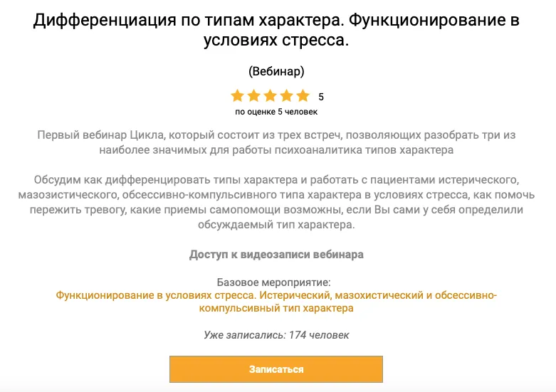Click the paragraph starting with Первый вебинар
The image size is (556, 392).
pyautogui.click(x=276, y=142)
